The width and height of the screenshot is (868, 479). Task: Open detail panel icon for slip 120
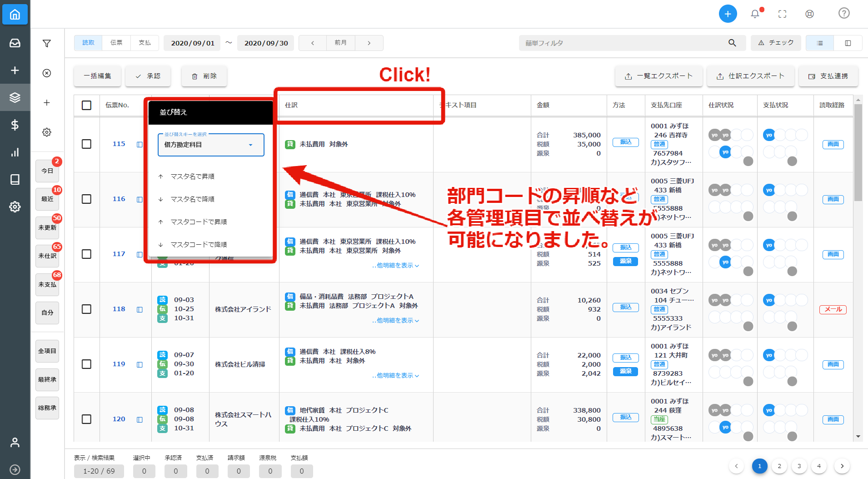coord(140,419)
